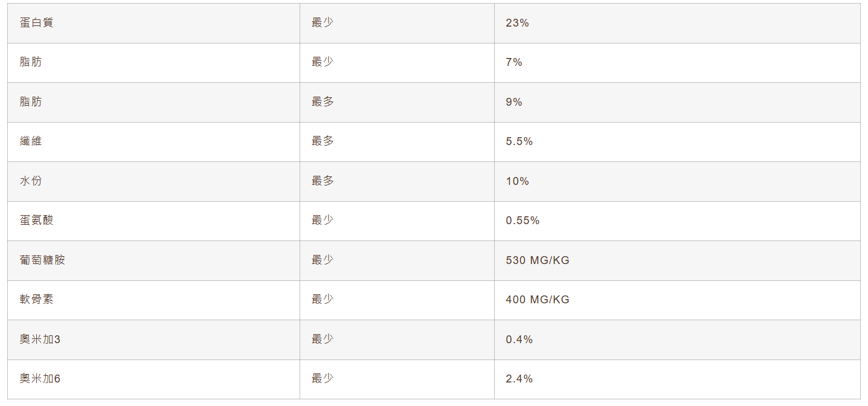Click the 水份 row label

pyautogui.click(x=31, y=181)
